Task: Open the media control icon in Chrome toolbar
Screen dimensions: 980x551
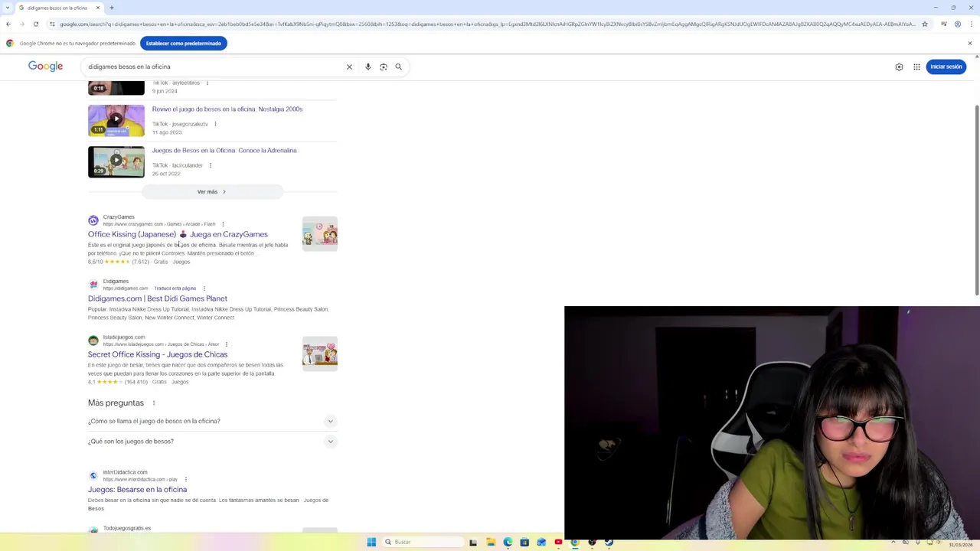Action: coord(944,24)
